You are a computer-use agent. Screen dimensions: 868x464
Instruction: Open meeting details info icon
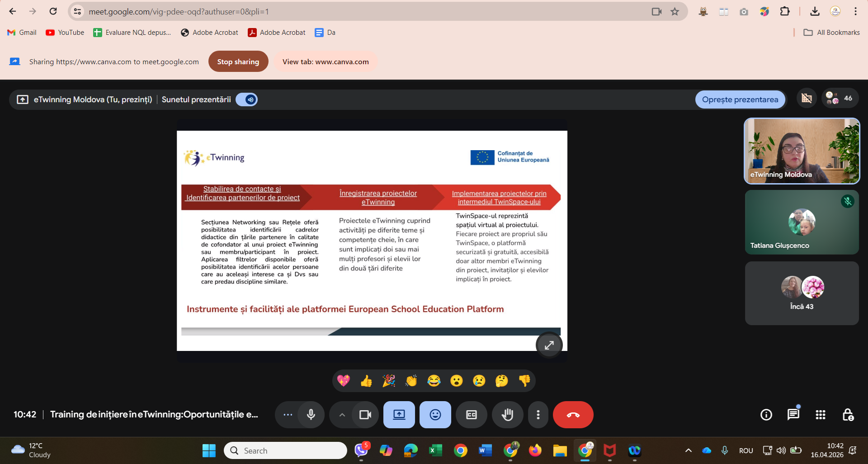click(766, 415)
